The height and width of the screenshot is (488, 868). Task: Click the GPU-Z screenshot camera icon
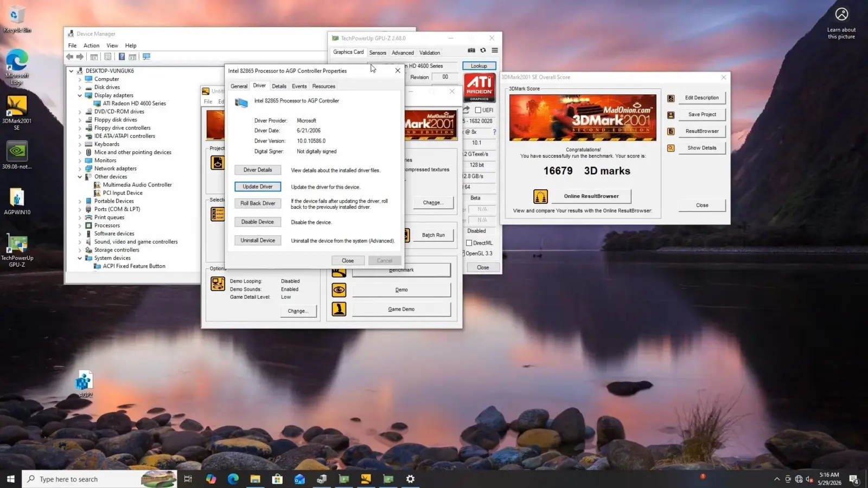471,50
